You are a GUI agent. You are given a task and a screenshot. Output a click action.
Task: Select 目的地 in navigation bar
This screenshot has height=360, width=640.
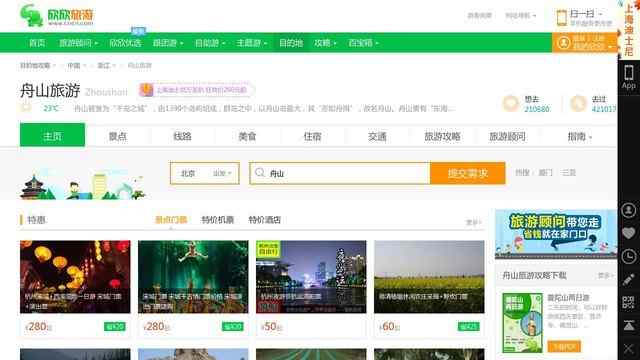[x=291, y=43]
